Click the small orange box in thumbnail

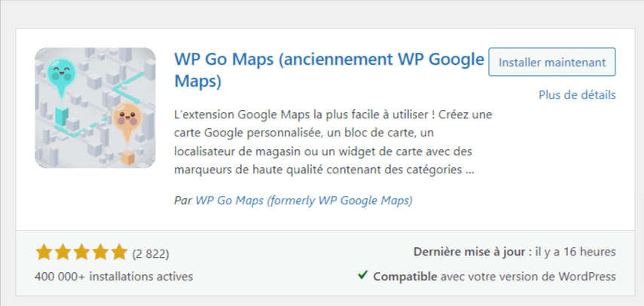(130, 156)
